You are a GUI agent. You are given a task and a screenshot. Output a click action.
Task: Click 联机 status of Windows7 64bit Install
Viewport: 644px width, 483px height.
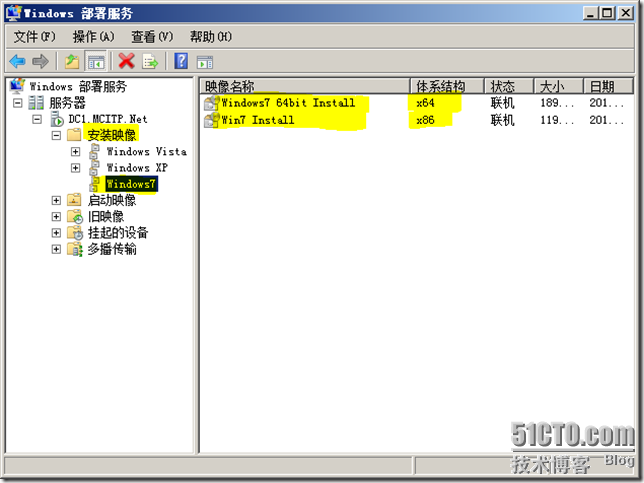(502, 103)
